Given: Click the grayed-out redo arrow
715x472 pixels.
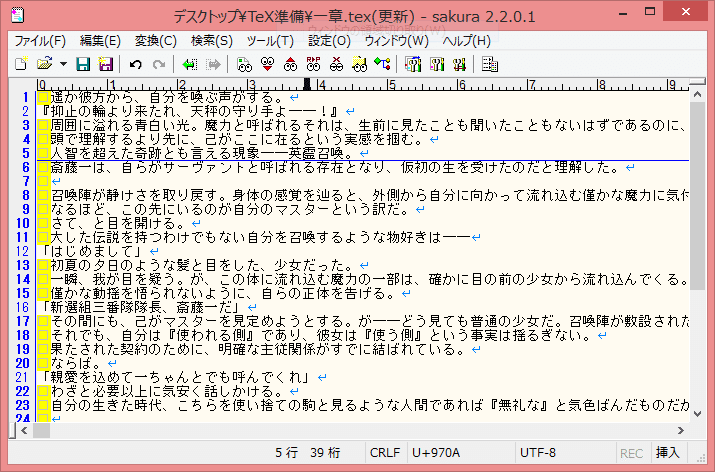Looking at the screenshot, I should [x=159, y=64].
